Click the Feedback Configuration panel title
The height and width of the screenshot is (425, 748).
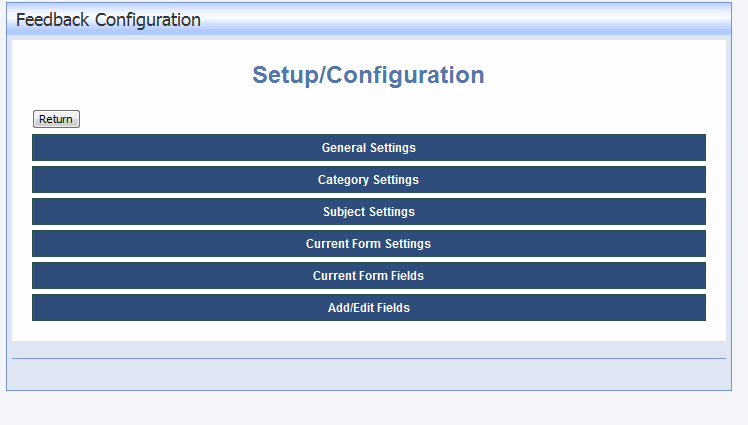point(108,20)
